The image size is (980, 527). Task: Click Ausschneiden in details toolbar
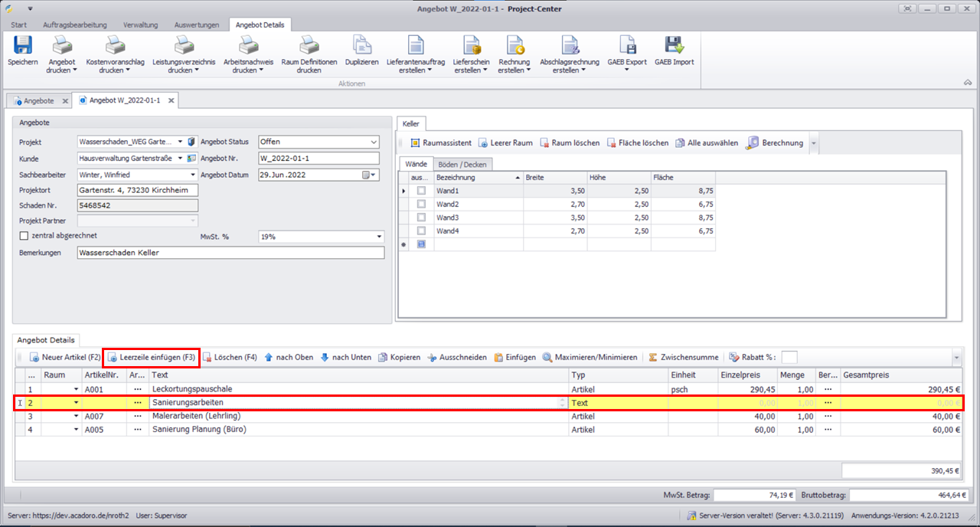tap(456, 357)
